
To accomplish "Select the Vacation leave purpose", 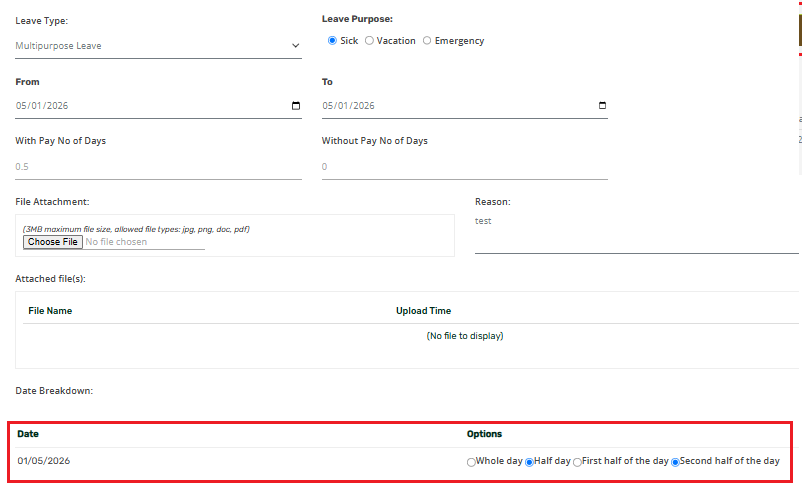I will (x=369, y=41).
